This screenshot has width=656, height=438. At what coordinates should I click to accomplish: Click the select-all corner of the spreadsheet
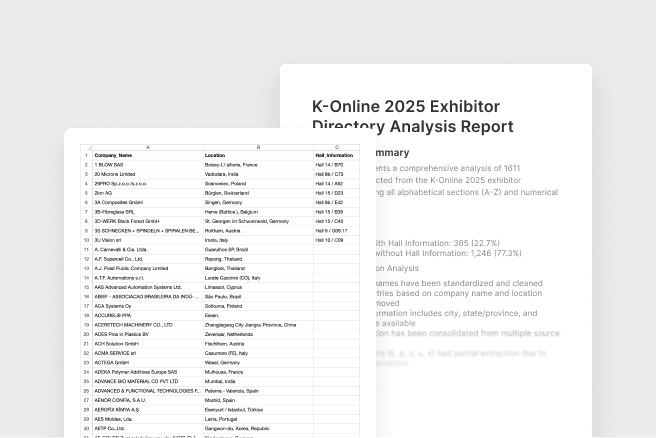click(86, 147)
